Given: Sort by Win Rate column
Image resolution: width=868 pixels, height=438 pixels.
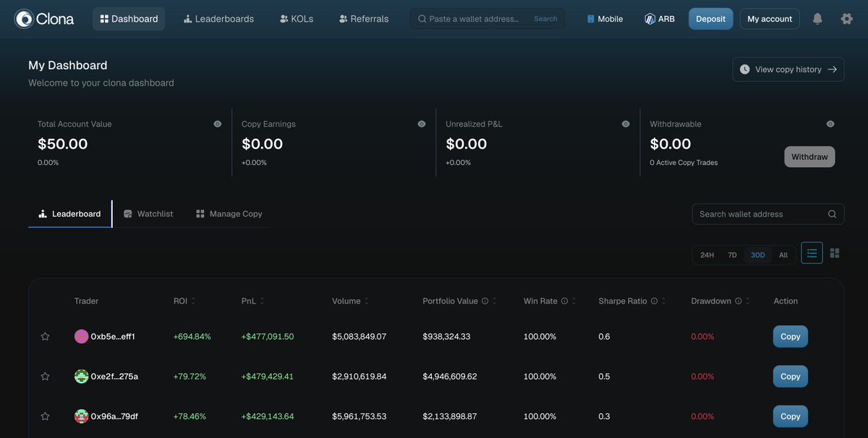Looking at the screenshot, I should click(x=575, y=301).
